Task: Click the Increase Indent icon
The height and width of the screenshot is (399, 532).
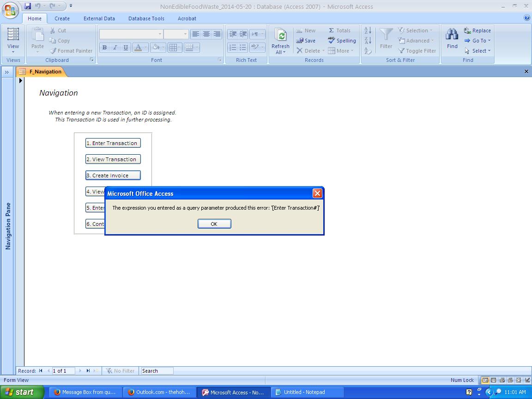Action: [x=243, y=34]
